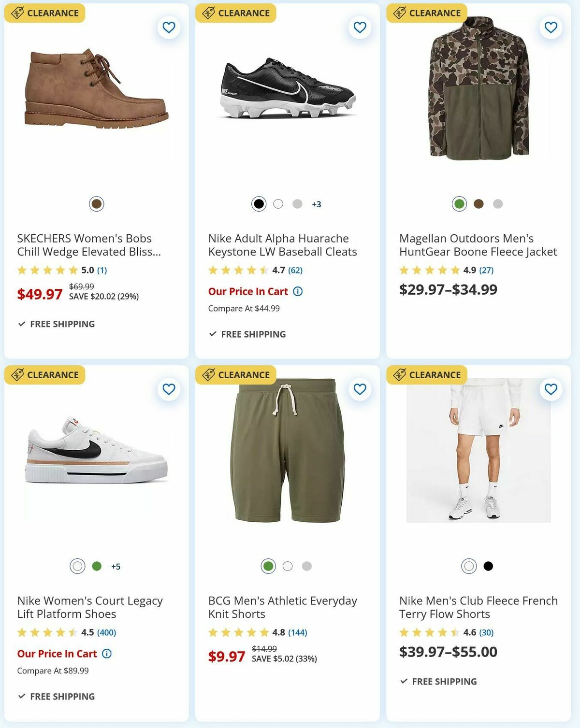View the Magellan Outdoors Boone Fleece Jacket listing
The image size is (580, 728).
tap(479, 244)
